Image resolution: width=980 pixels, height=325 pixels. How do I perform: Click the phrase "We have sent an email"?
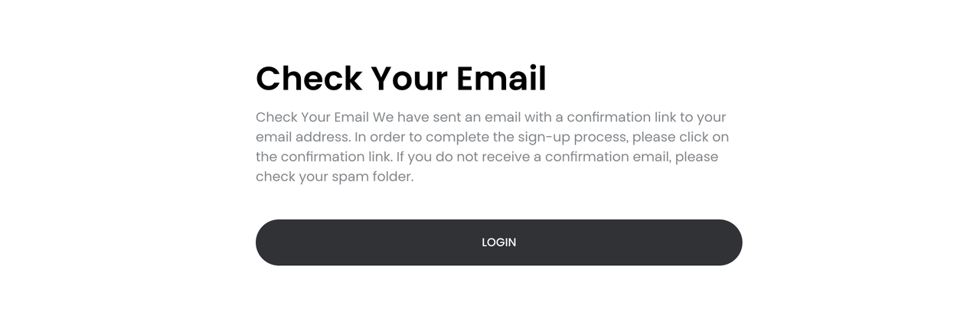pos(442,118)
